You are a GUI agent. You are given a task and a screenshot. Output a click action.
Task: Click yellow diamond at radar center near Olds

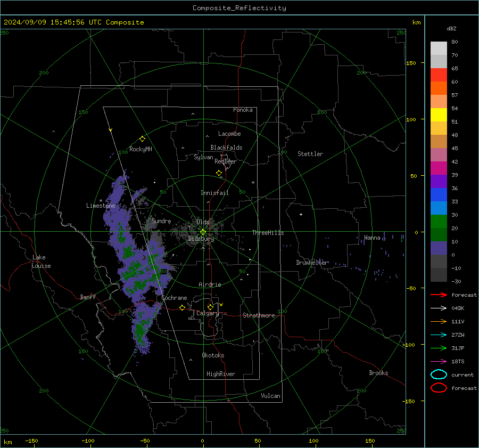[x=203, y=232]
